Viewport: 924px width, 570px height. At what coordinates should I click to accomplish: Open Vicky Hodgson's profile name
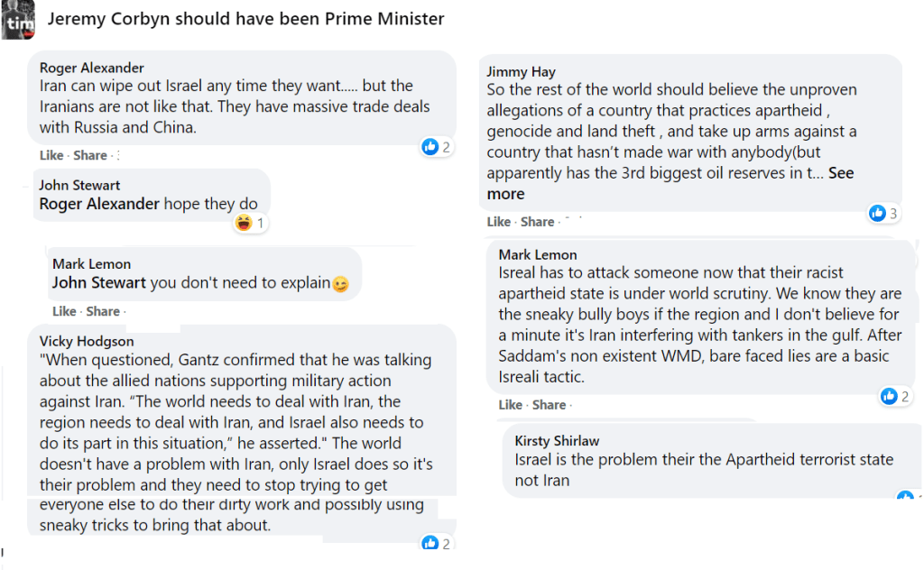pos(87,341)
